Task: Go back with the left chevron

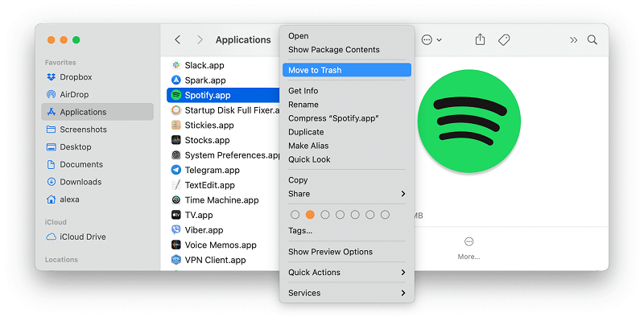Action: [177, 40]
